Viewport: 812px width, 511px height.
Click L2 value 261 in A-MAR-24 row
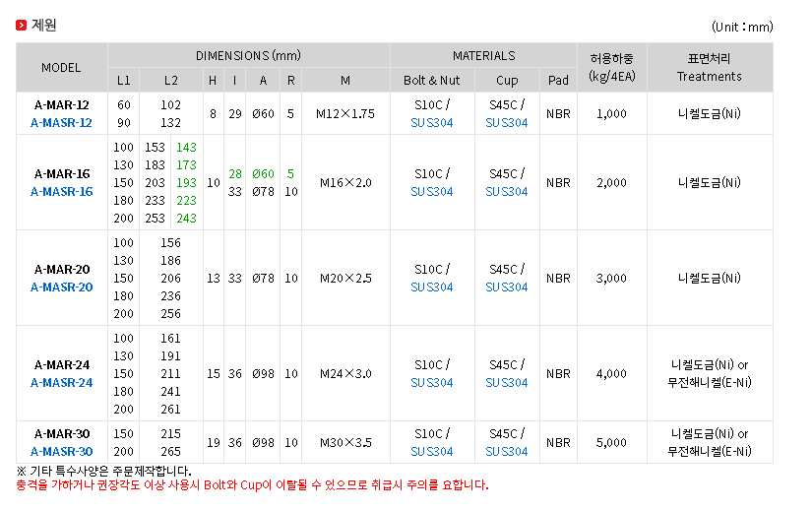click(x=171, y=410)
